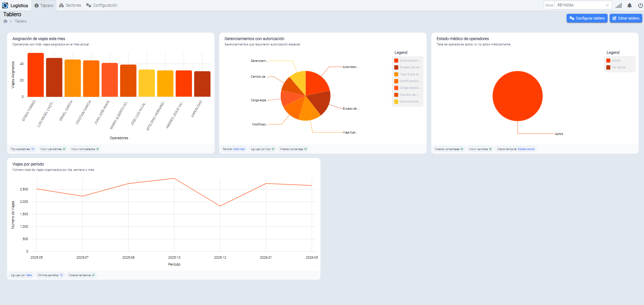Screen dimensions: 644x305
Task: Click the Logística globe logo
Action: pyautogui.click(x=5, y=5)
